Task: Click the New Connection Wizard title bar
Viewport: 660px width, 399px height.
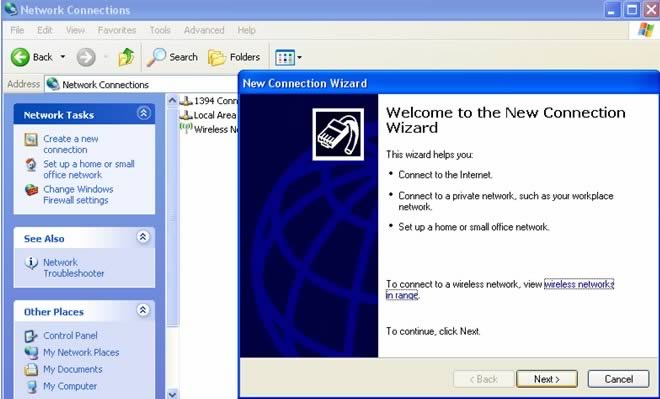Action: coord(449,83)
